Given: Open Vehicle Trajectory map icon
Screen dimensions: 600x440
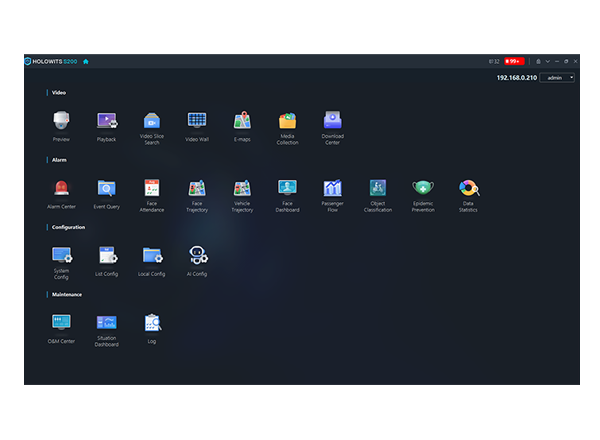Looking at the screenshot, I should point(242,188).
